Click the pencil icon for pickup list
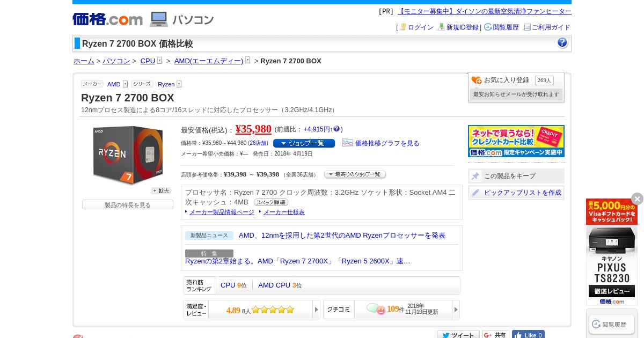Image resolution: width=644 pixels, height=338 pixels. (x=475, y=193)
